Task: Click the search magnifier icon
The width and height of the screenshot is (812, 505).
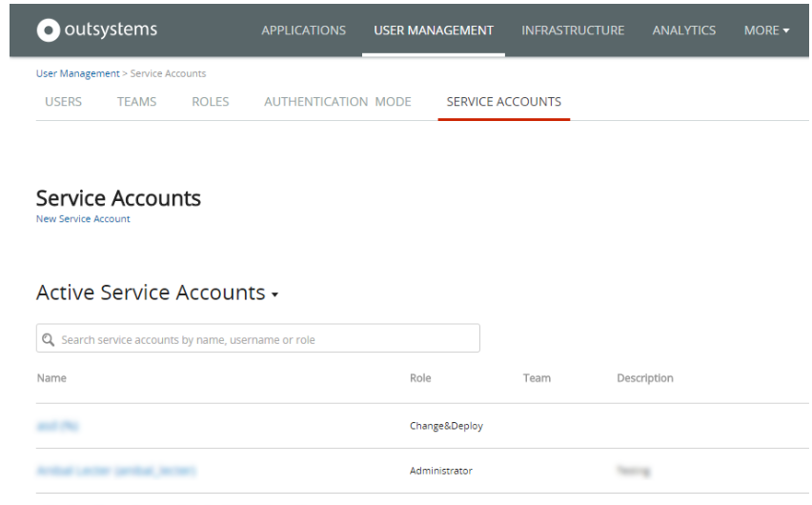Action: [x=49, y=340]
